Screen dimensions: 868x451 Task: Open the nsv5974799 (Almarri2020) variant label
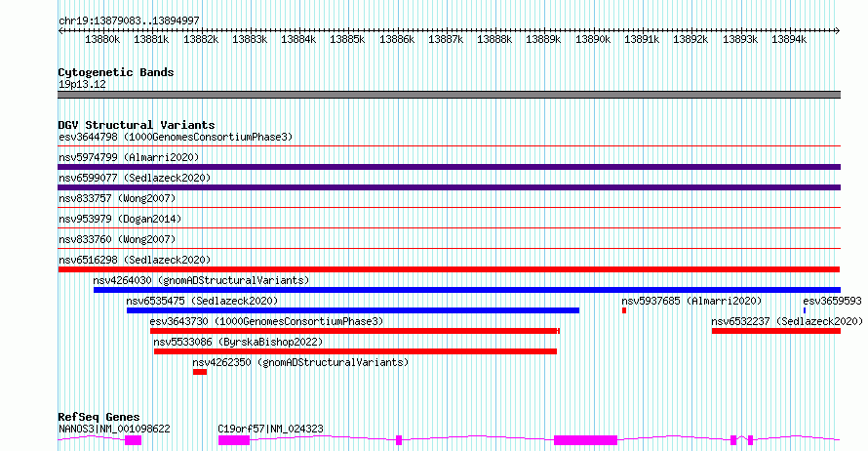129,157
